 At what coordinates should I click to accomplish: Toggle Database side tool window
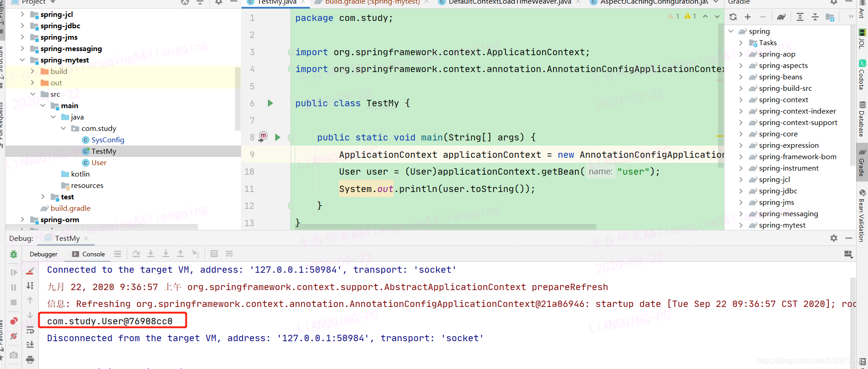click(x=862, y=120)
